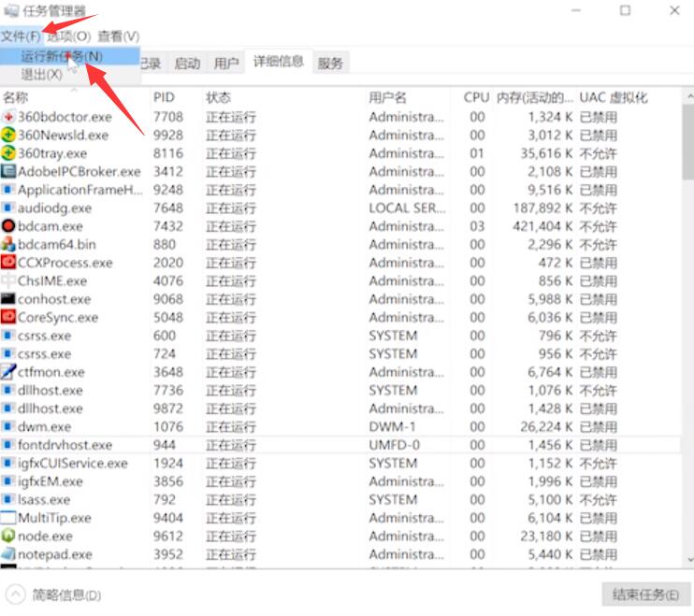
Task: Sort by the 状态 column header
Action: [x=283, y=97]
